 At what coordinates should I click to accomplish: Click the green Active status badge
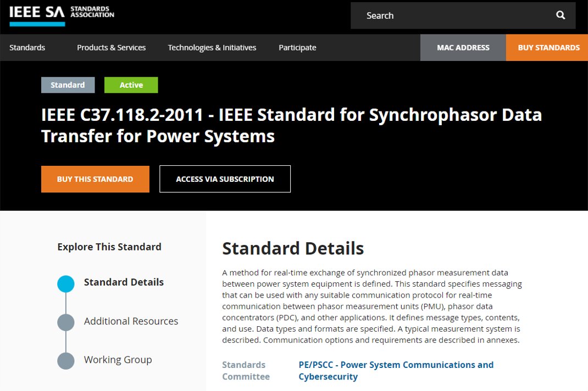[131, 85]
